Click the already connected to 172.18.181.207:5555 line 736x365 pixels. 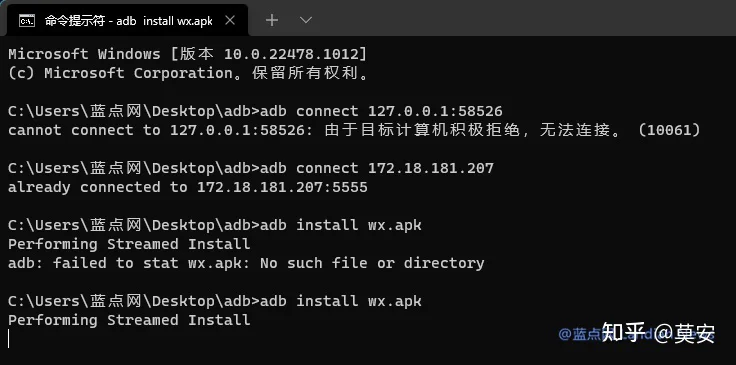[x=188, y=187]
